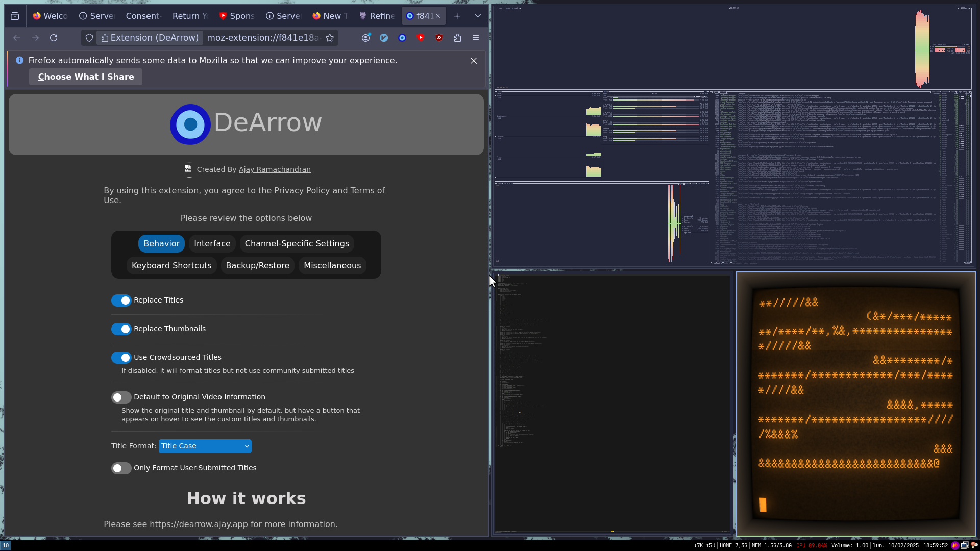
Task: Switch to Backup/Restore tab
Action: tap(258, 266)
